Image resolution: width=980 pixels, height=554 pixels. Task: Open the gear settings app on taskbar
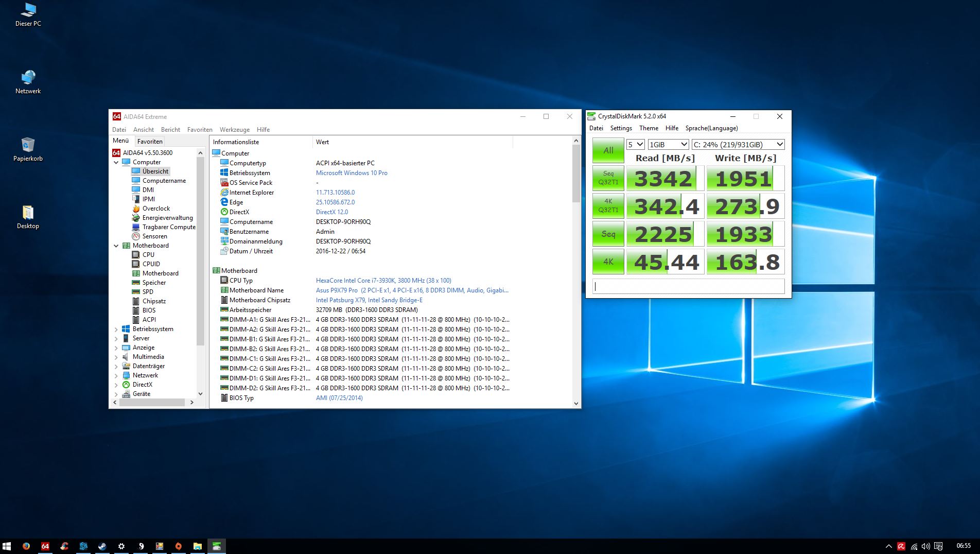(x=121, y=546)
